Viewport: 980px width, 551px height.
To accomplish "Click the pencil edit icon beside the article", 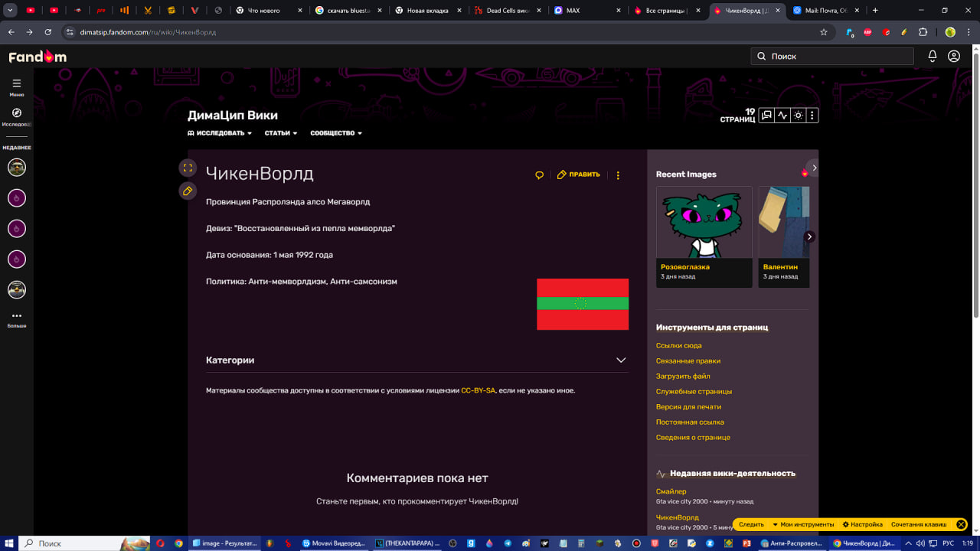I will [188, 191].
